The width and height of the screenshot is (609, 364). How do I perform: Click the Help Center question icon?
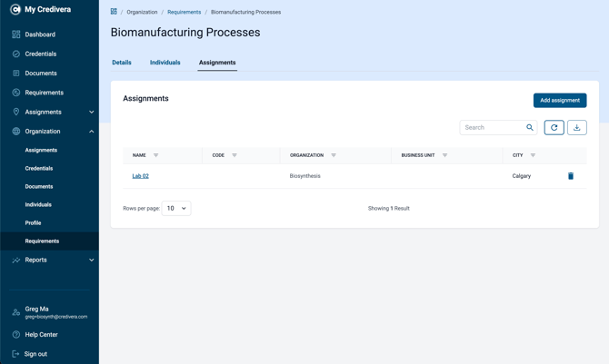coord(16,335)
